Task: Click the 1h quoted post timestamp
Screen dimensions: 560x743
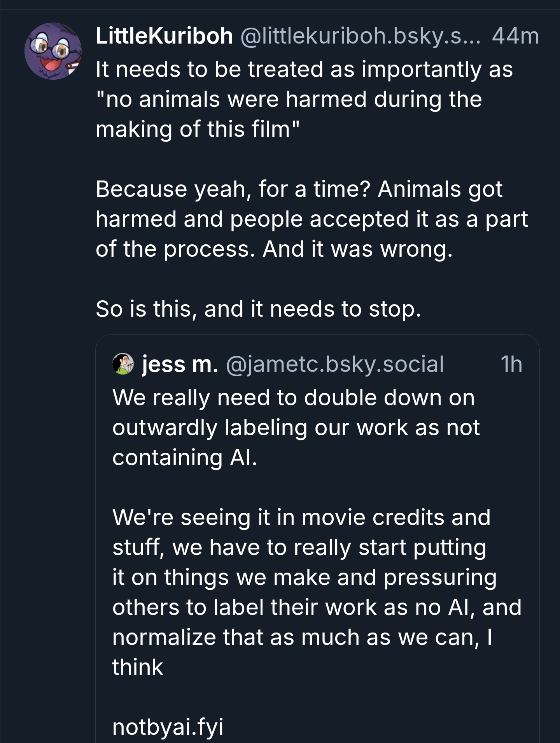Action: coord(511,364)
